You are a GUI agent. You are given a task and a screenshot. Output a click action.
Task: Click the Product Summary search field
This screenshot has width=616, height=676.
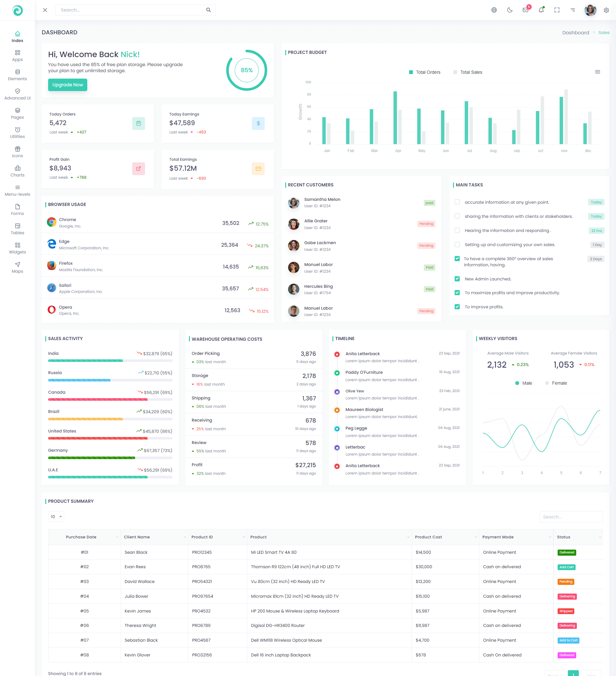click(x=571, y=517)
